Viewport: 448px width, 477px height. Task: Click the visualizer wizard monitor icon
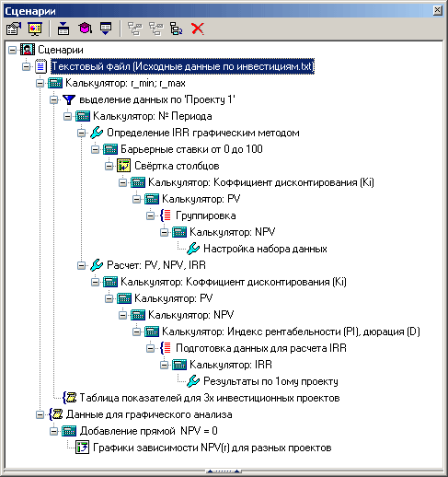35,29
